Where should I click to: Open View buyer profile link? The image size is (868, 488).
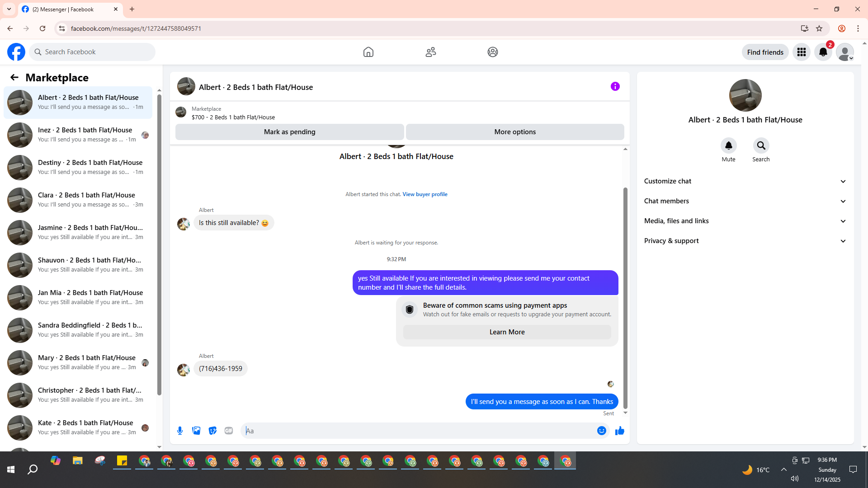point(425,194)
